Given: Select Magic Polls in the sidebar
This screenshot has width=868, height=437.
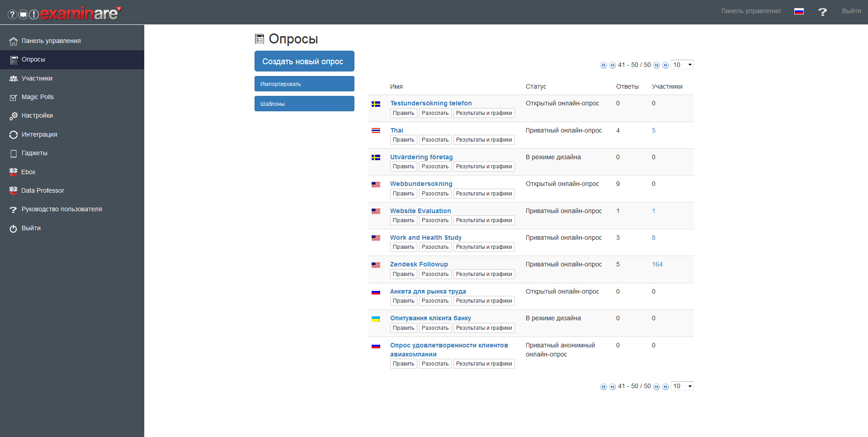Looking at the screenshot, I should coord(38,97).
